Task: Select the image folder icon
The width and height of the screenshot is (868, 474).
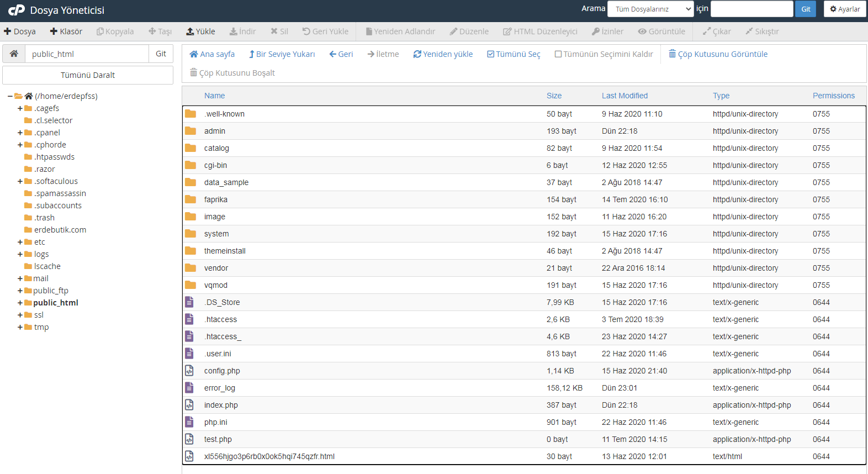Action: point(190,217)
